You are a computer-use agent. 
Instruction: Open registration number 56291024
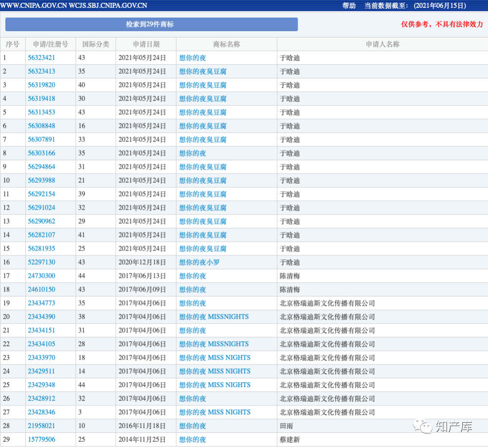(x=41, y=208)
